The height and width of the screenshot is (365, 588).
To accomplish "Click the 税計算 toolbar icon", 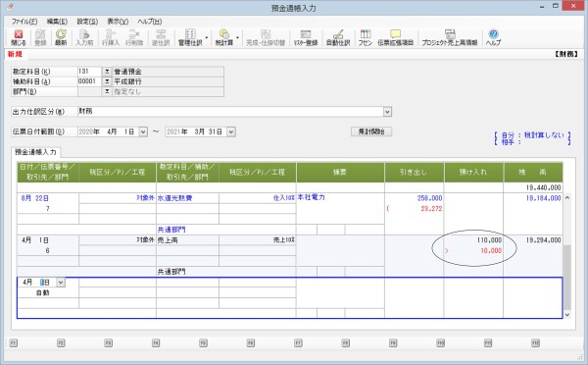I will [223, 37].
